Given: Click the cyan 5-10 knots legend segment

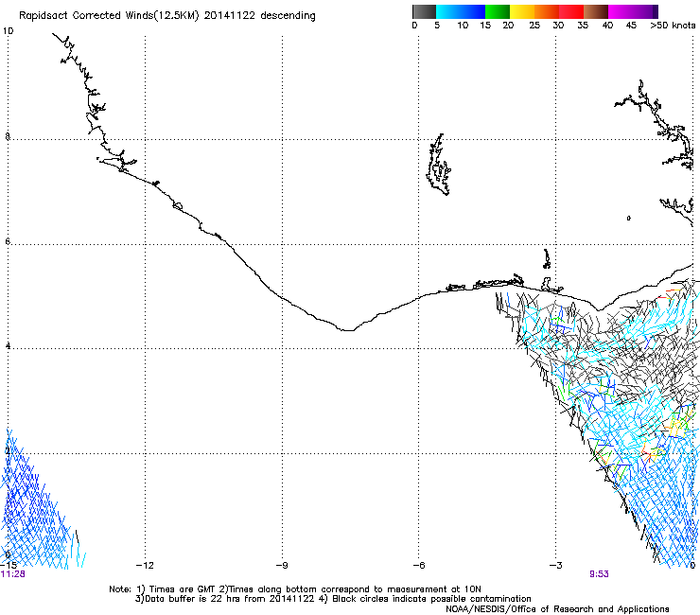Looking at the screenshot, I should [x=448, y=11].
